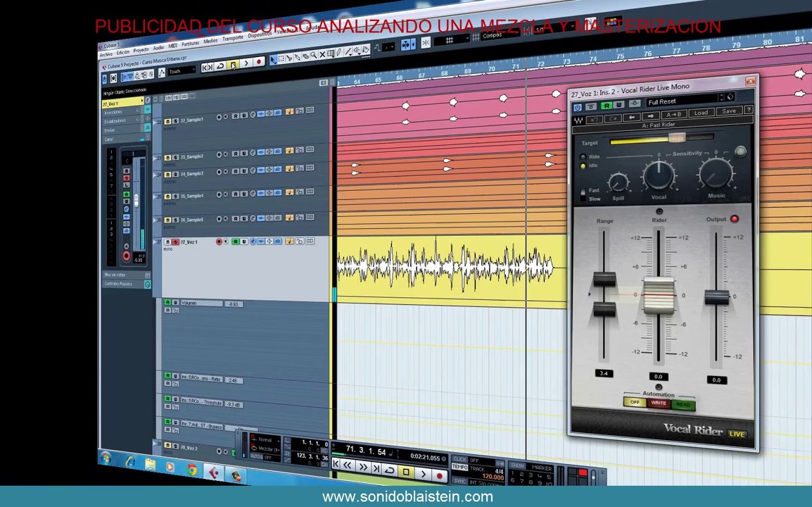Expand the Ecualizadores inspector section
This screenshot has width=812, height=507.
115,121
